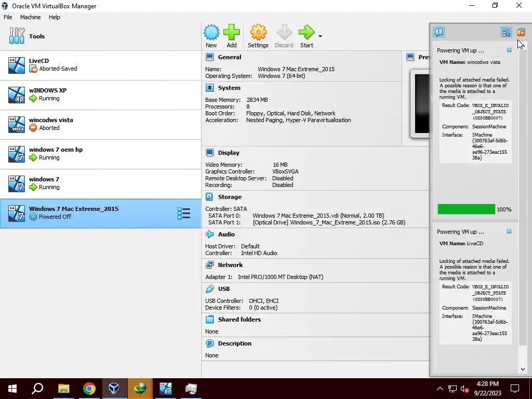Viewport: 532px width, 399px height.
Task: Open the Network section heading link
Action: click(x=230, y=265)
